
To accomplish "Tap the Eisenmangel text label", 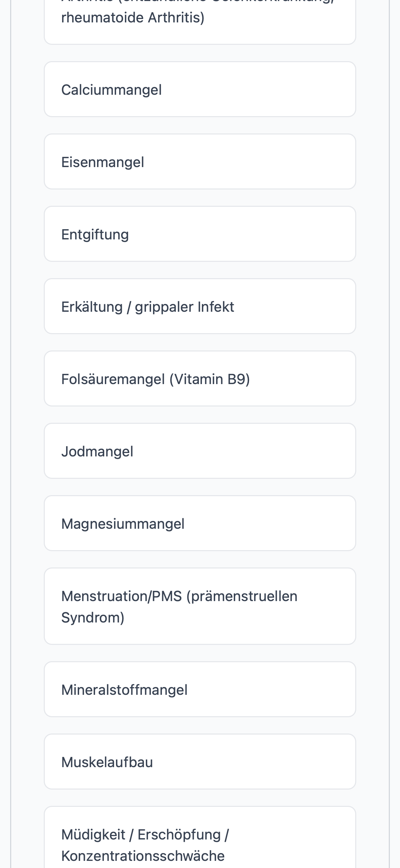I will click(x=102, y=162).
